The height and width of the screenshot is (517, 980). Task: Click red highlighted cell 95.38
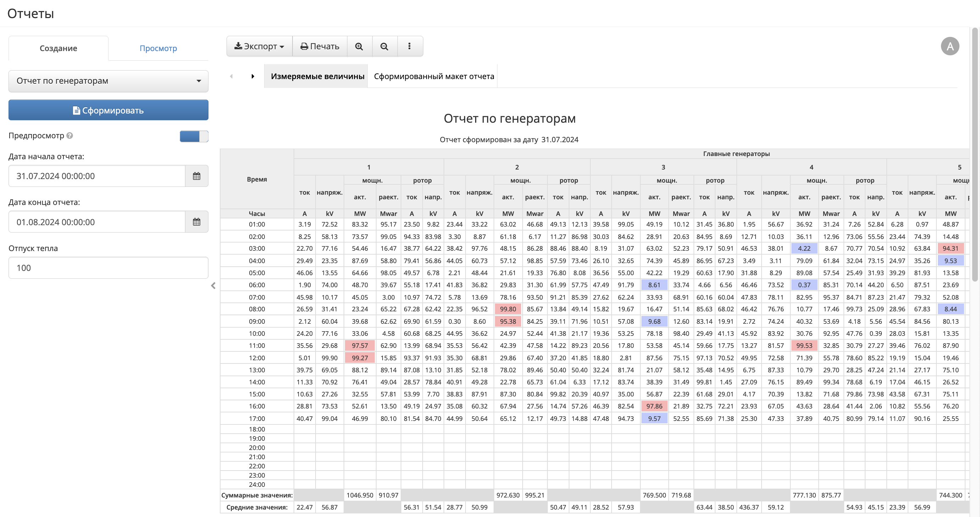click(x=508, y=322)
